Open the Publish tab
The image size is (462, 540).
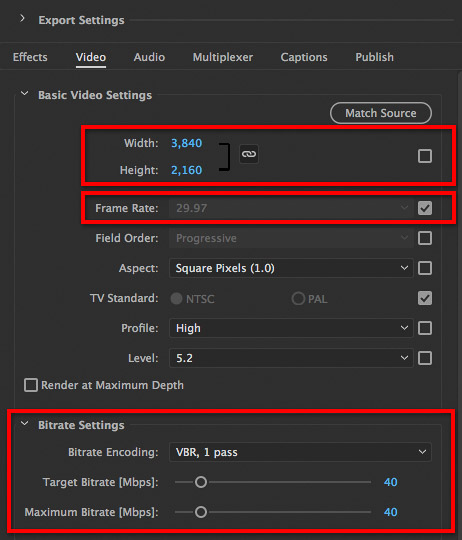coord(375,57)
